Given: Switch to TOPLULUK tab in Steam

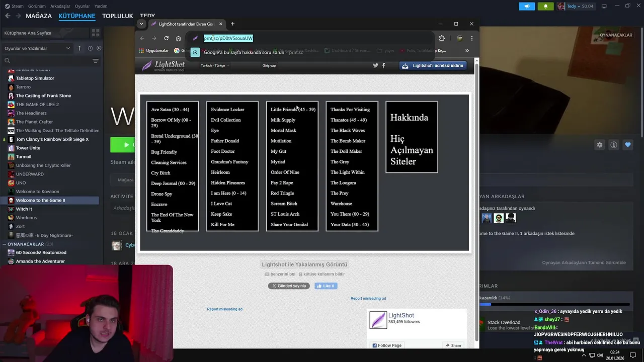Looking at the screenshot, I should [x=117, y=16].
